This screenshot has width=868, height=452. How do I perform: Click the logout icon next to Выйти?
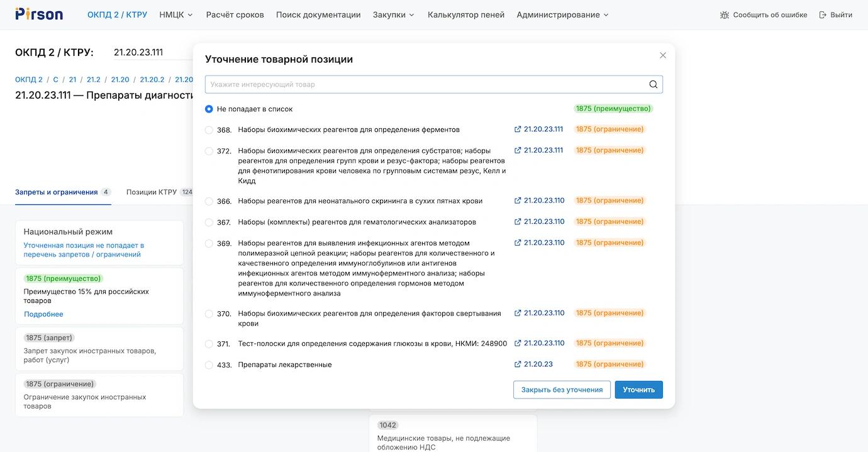click(x=823, y=15)
